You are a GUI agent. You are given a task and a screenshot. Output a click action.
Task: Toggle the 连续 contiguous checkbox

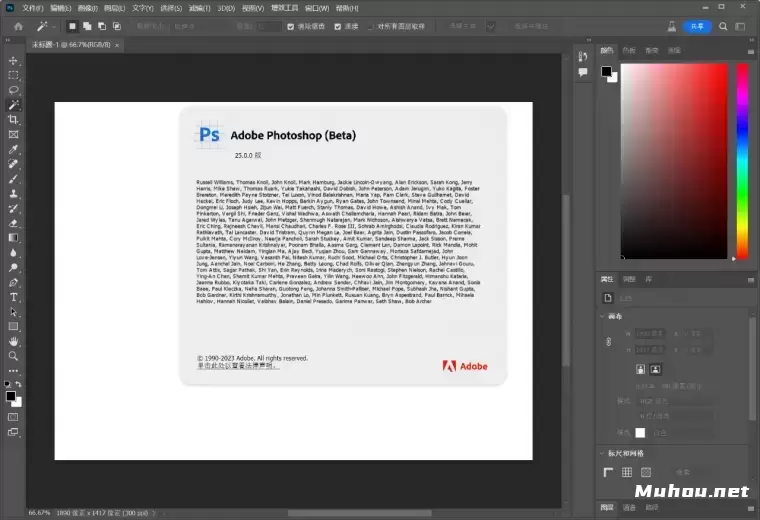point(337,27)
